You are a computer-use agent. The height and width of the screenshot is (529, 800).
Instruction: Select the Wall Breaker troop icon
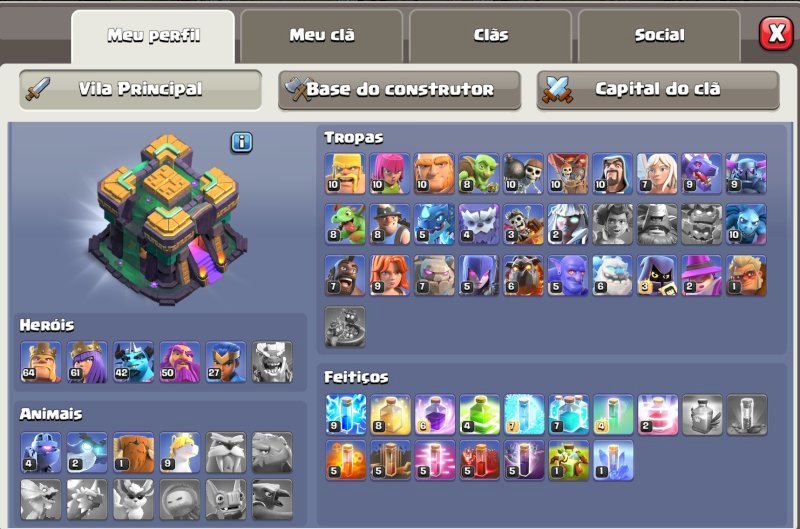523,173
